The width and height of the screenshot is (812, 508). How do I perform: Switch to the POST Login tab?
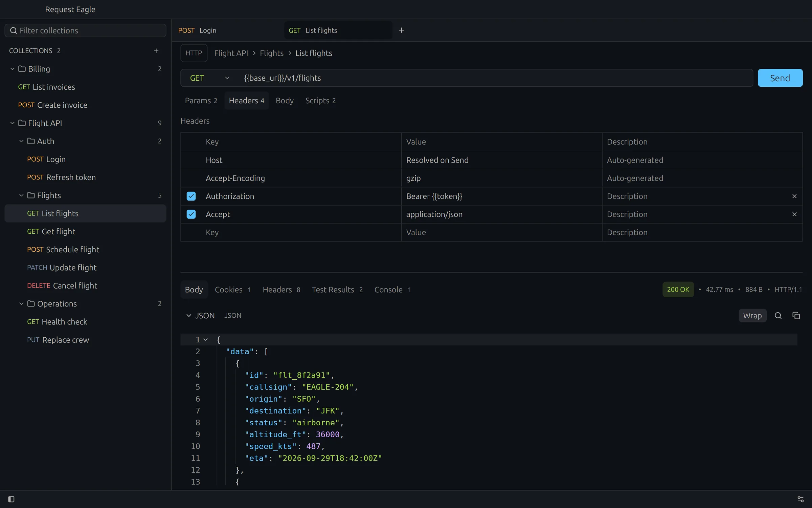tap(227, 30)
